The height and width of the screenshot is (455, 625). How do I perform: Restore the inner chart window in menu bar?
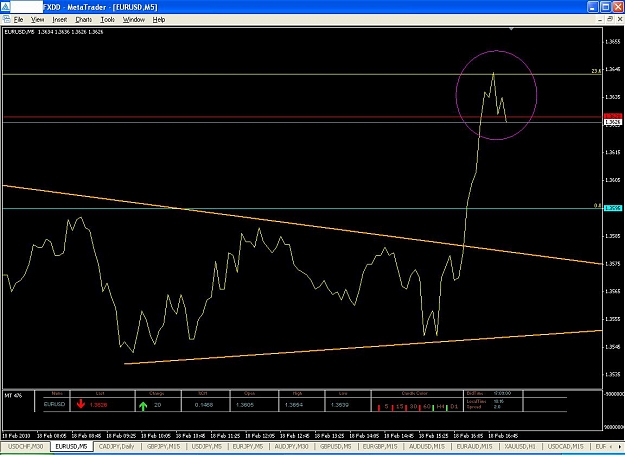610,19
